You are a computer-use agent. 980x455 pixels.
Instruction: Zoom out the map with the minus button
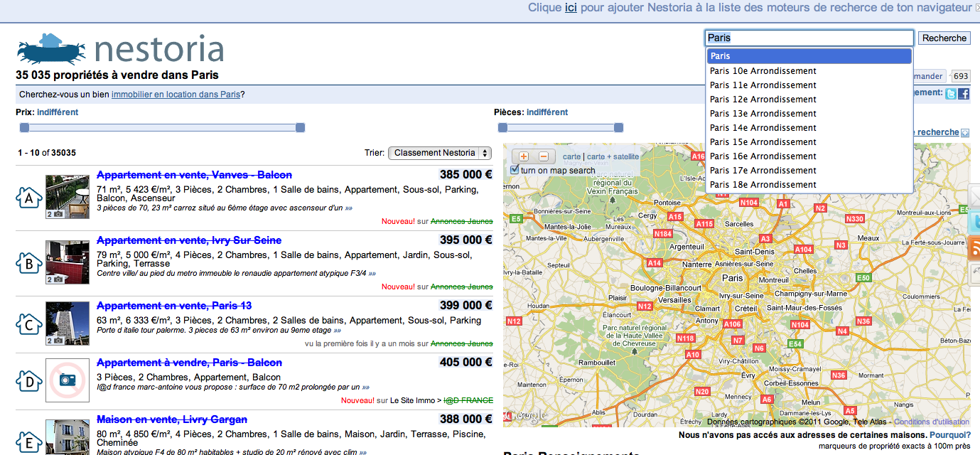[x=544, y=156]
